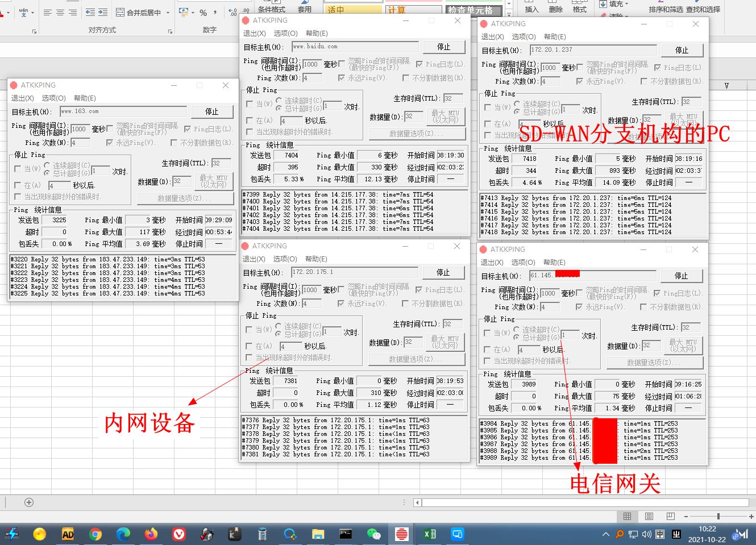Open Google Chrome from the taskbar

tap(95, 534)
